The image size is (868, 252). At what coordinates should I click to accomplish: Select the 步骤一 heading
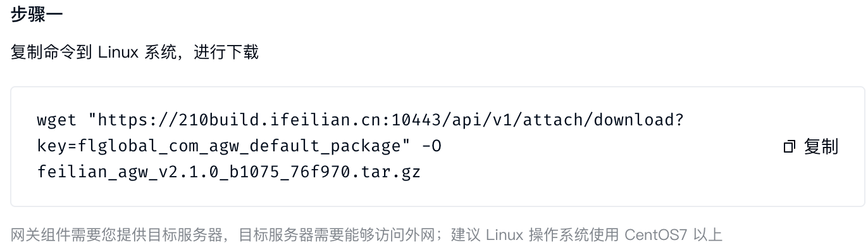[37, 16]
